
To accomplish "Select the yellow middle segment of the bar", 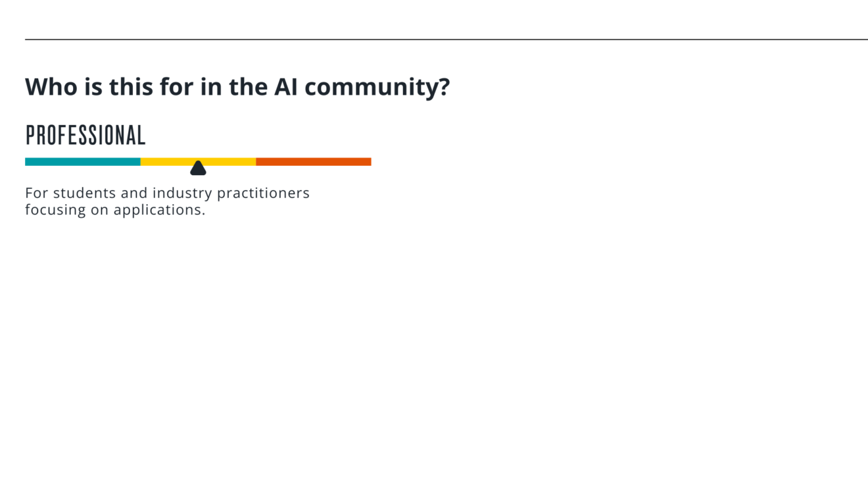I will click(198, 162).
